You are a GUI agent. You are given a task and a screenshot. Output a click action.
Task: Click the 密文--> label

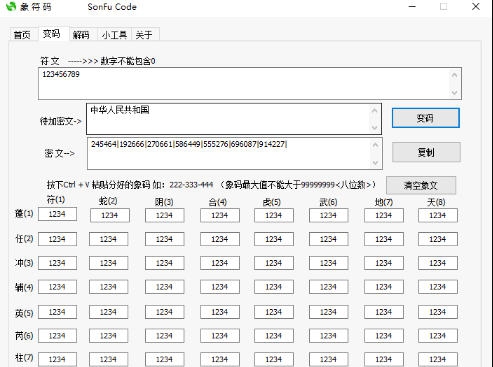tap(59, 153)
